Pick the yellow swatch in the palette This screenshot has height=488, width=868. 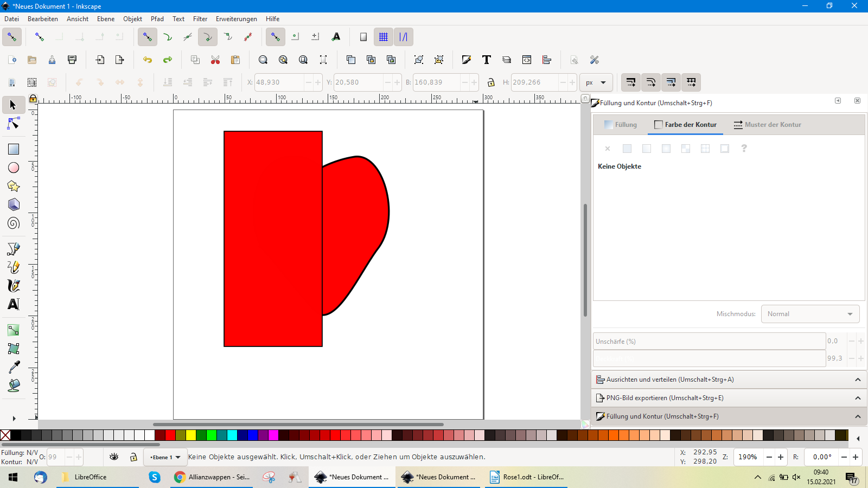(x=191, y=435)
